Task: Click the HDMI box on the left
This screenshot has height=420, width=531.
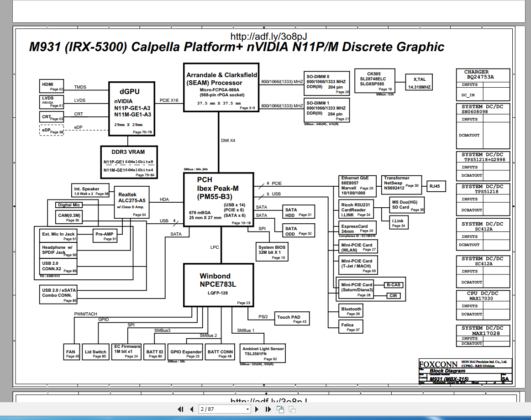Action: click(52, 86)
